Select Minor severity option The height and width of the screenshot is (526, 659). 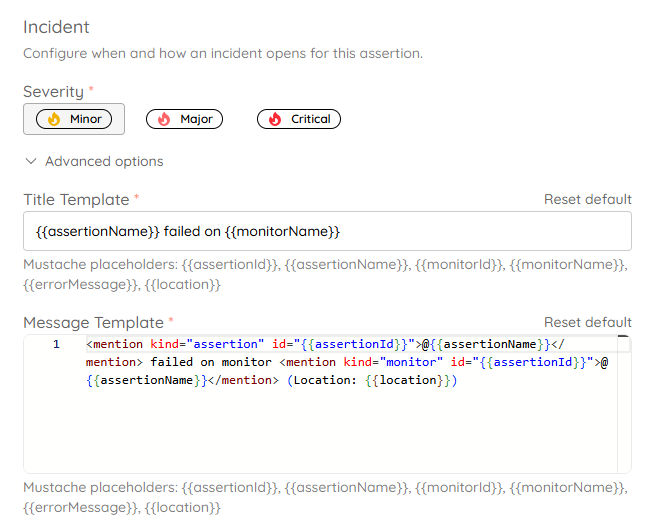(74, 119)
